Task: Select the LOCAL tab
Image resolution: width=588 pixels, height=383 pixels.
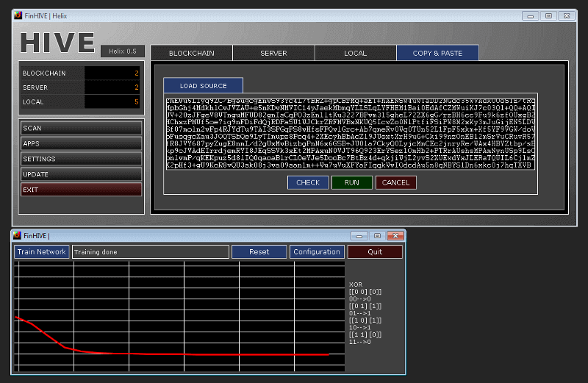Action: point(355,53)
